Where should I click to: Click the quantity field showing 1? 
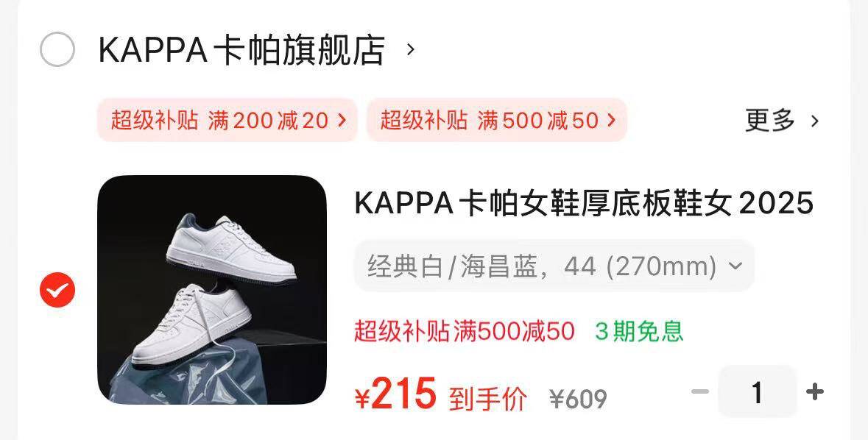pyautogui.click(x=758, y=392)
